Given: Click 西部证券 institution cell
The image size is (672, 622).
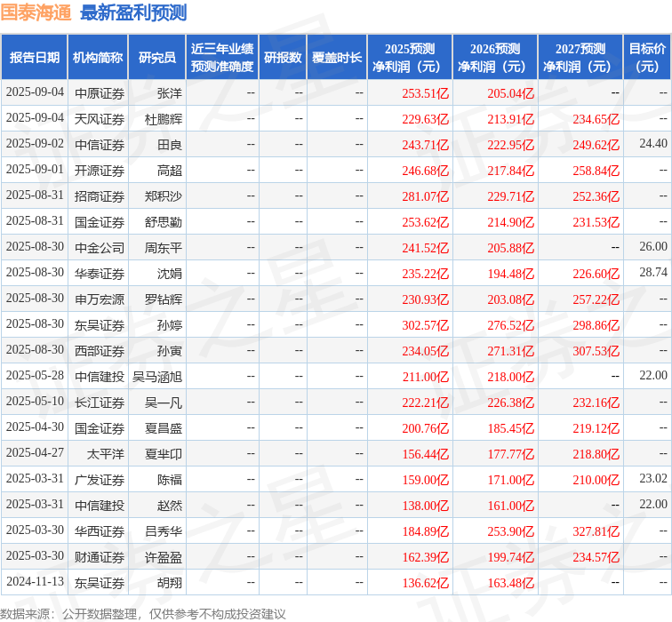Looking at the screenshot, I should coord(100,351).
